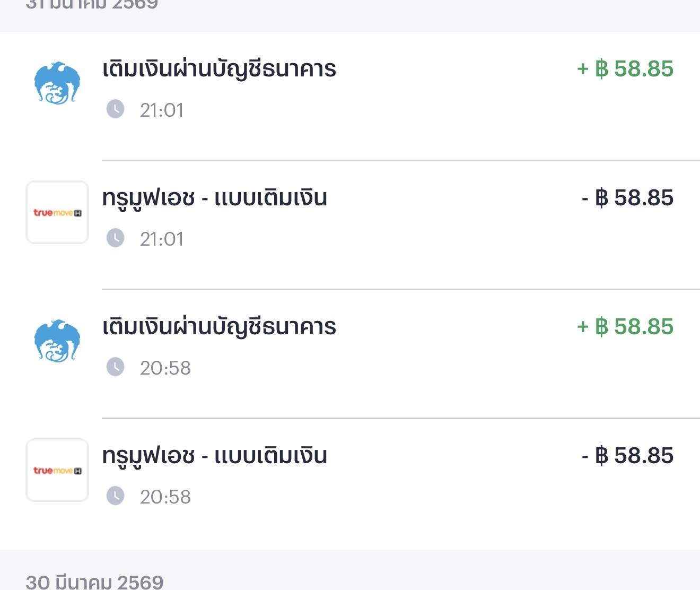Viewport: 700px width, 590px height.
Task: Click clock icon beside 20:58 bank top-up
Action: (115, 367)
